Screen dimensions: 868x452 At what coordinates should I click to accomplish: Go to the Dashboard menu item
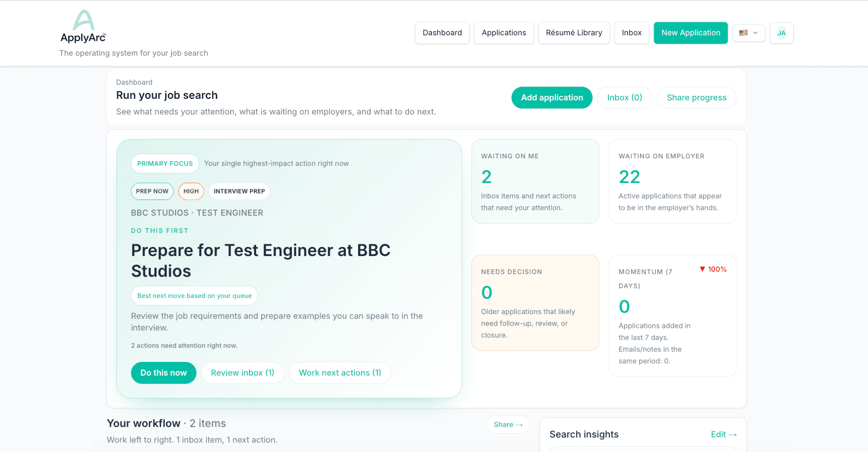(442, 33)
